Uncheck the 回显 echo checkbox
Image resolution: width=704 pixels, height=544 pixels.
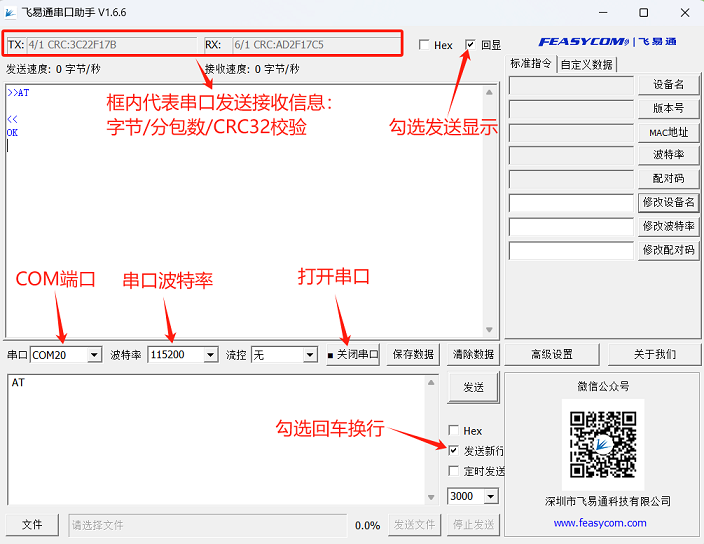[x=471, y=45]
